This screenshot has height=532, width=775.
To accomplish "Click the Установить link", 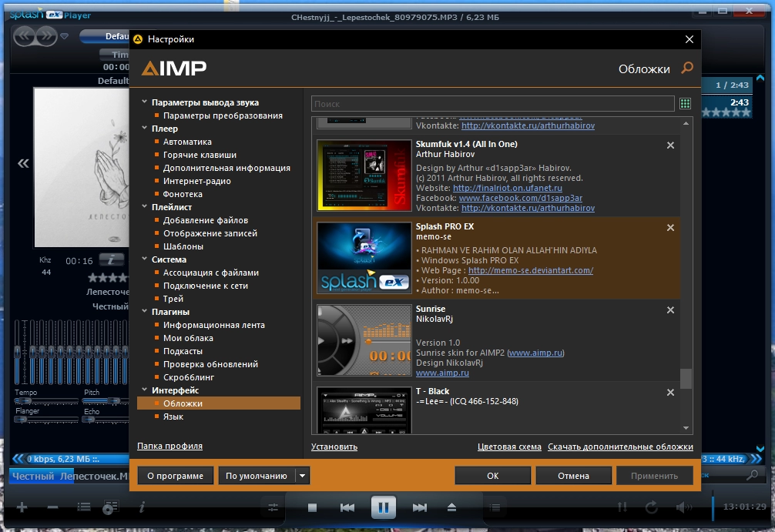I will 334,447.
